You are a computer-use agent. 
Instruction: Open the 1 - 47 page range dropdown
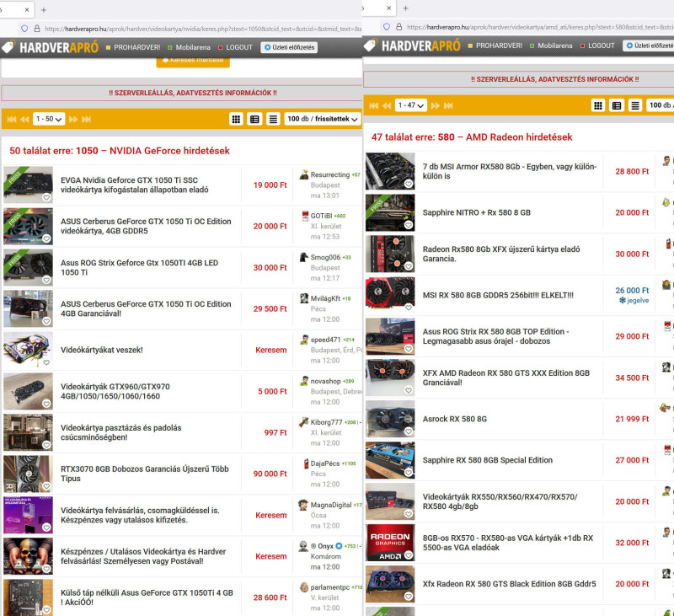click(410, 105)
